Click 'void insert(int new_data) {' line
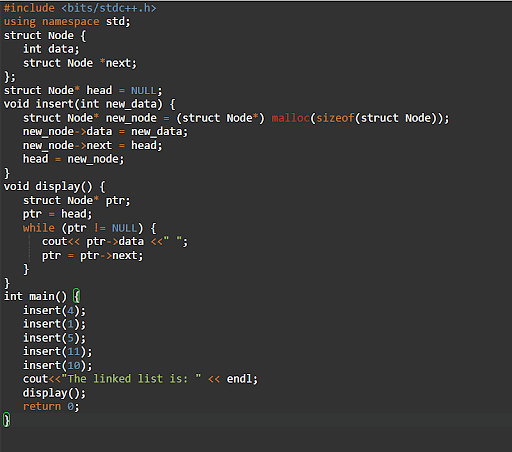 [89, 104]
